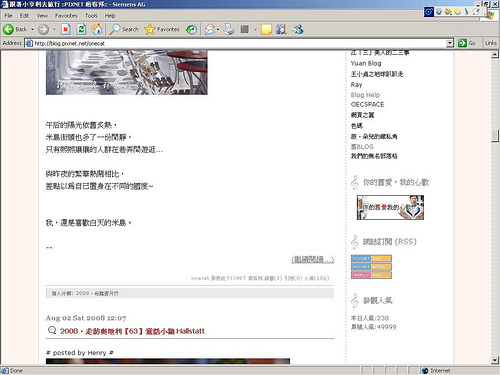The image size is (500, 375).
Task: Open the Favorites menu
Action: tap(66, 16)
